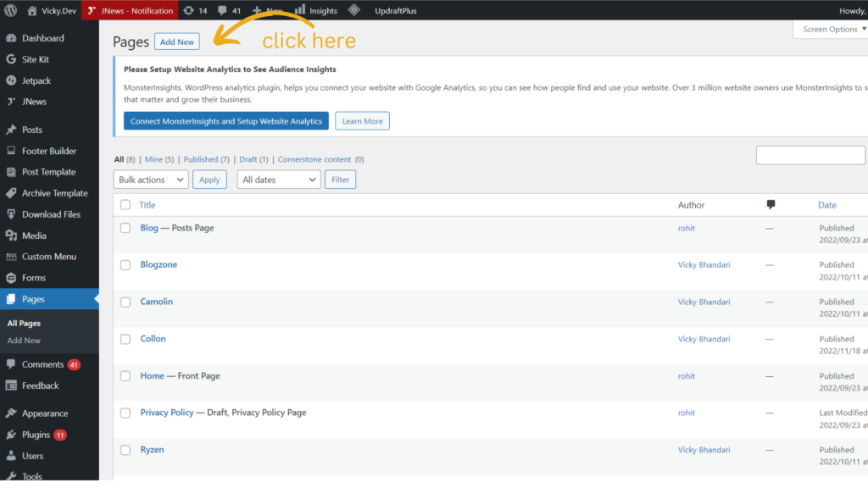Click the Posts pushpin icon
The height and width of the screenshot is (488, 868).
tap(11, 130)
